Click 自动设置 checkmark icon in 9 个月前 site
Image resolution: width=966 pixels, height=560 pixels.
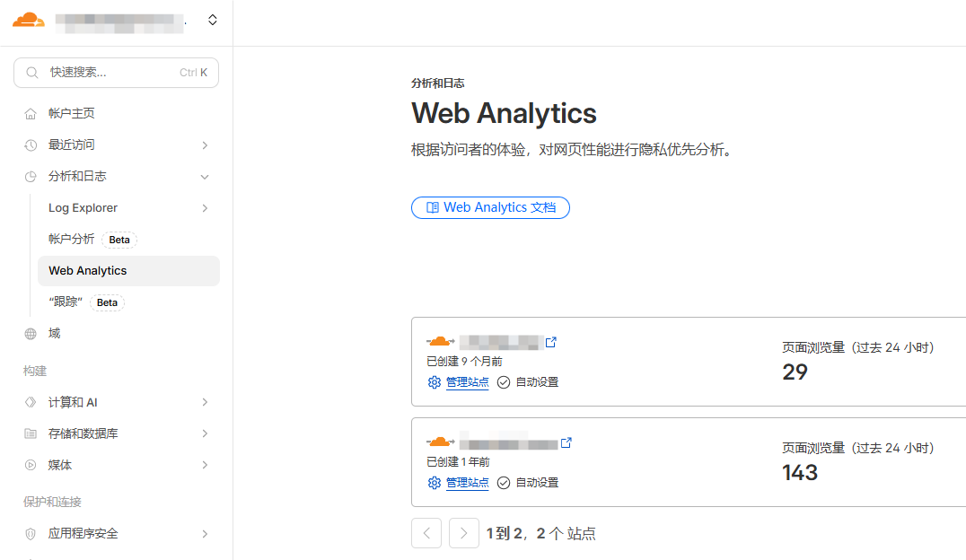point(504,382)
